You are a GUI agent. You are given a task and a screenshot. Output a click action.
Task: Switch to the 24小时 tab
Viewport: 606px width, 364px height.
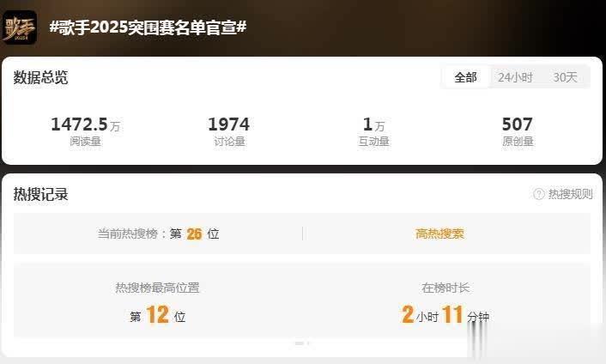pos(515,77)
